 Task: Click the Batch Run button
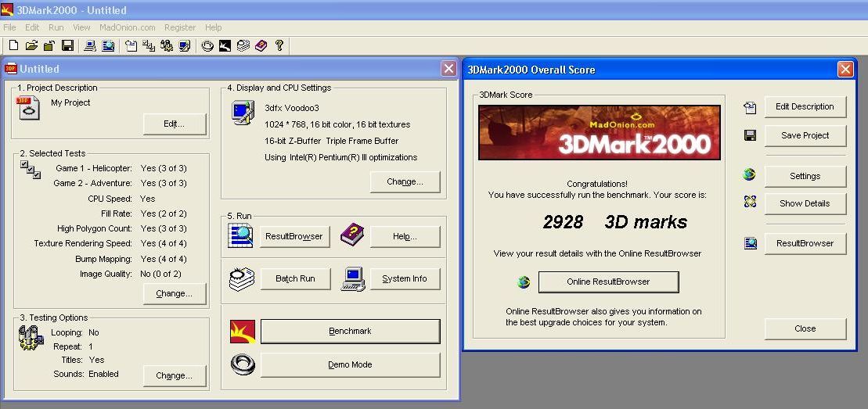click(x=295, y=278)
